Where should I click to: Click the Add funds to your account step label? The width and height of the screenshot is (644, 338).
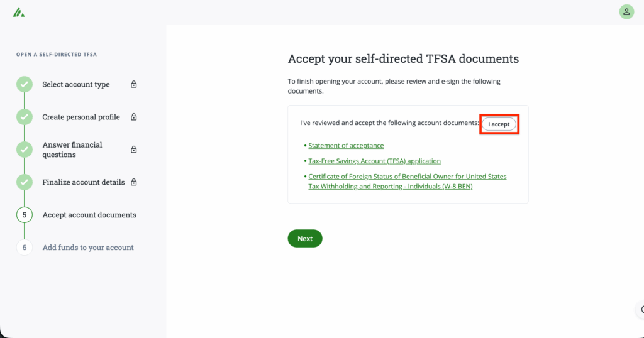pos(88,248)
